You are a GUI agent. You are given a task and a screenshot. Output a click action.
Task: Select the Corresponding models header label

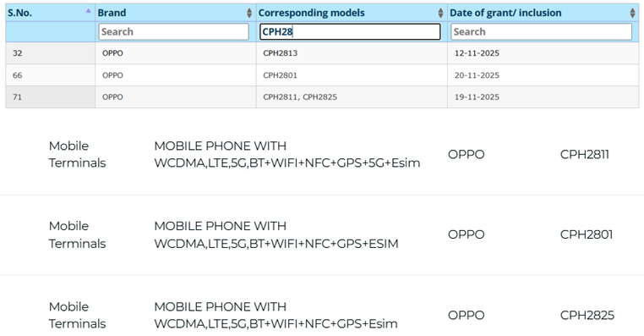311,13
